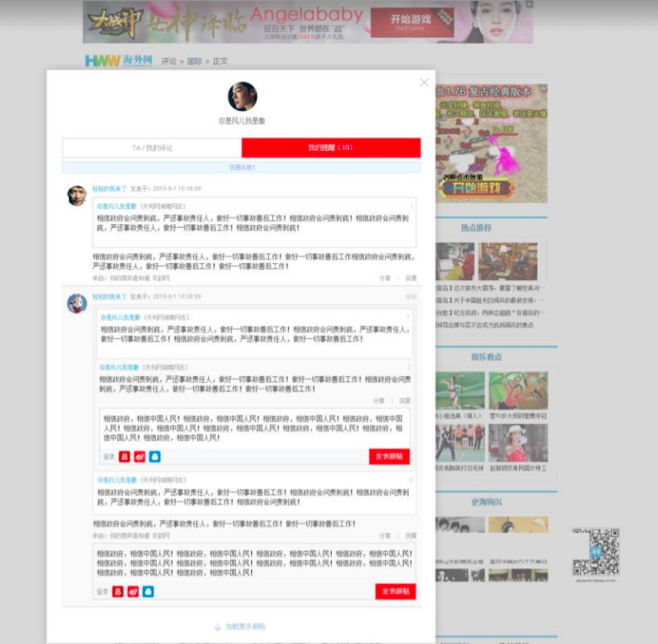The height and width of the screenshot is (644, 658).
Task: Click the 开始游戏 banner button at top
Action: (x=411, y=19)
